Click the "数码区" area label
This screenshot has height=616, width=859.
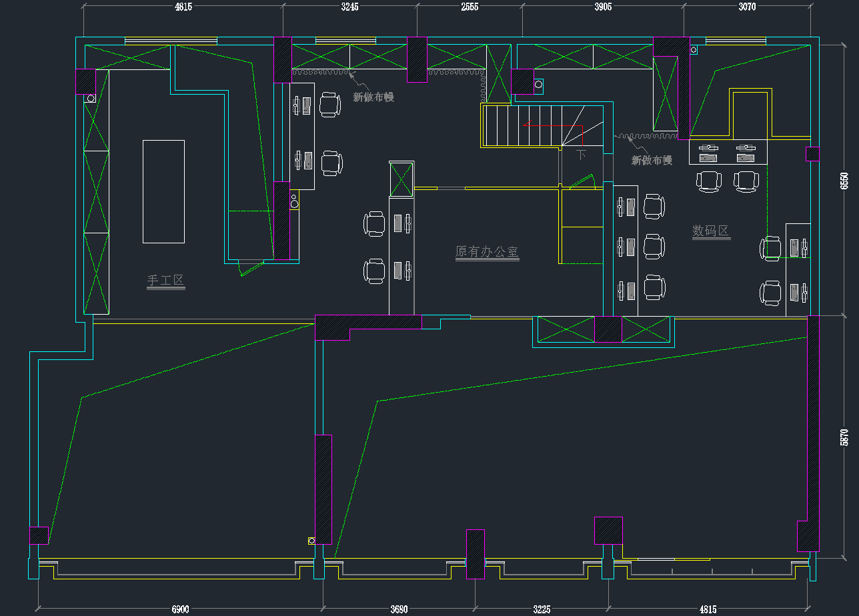coord(710,231)
